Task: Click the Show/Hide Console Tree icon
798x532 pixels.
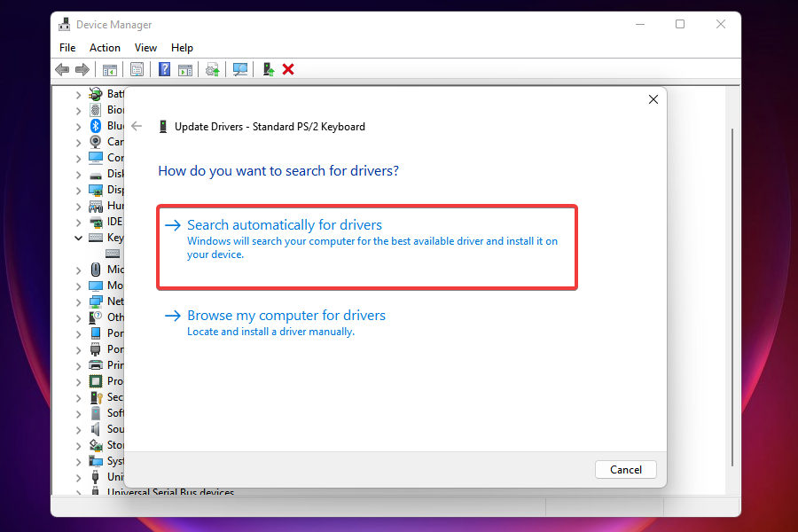Action: pyautogui.click(x=110, y=69)
